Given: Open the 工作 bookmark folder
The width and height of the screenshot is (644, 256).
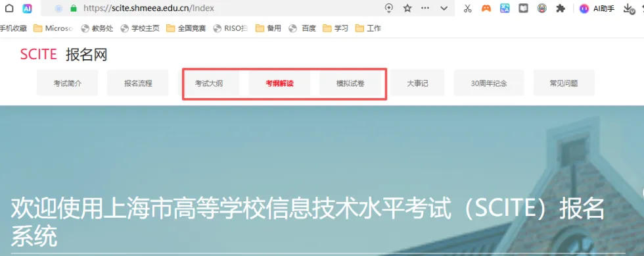Looking at the screenshot, I should (x=368, y=28).
